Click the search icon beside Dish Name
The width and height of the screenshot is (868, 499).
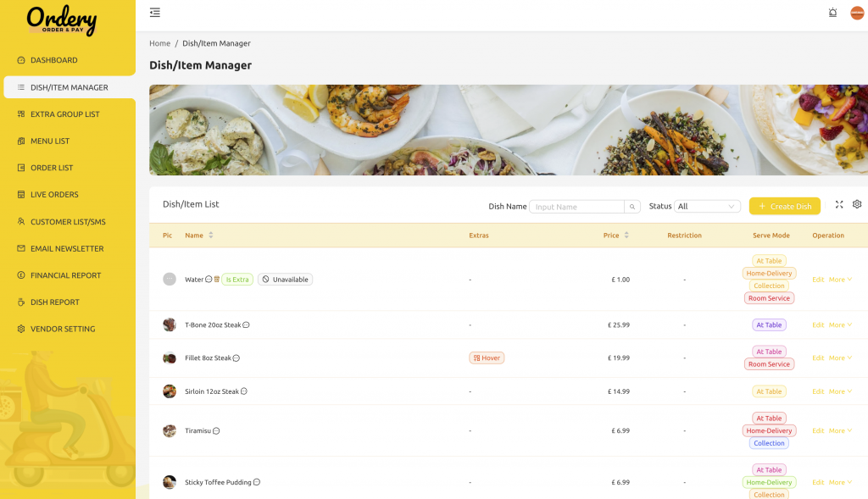pos(632,207)
